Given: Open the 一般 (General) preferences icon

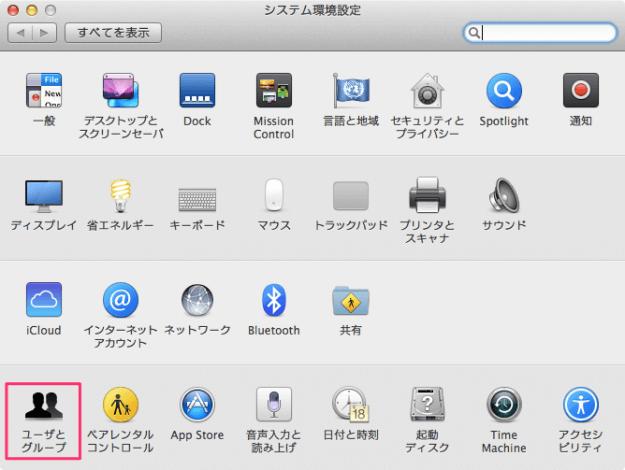Looking at the screenshot, I should [44, 90].
